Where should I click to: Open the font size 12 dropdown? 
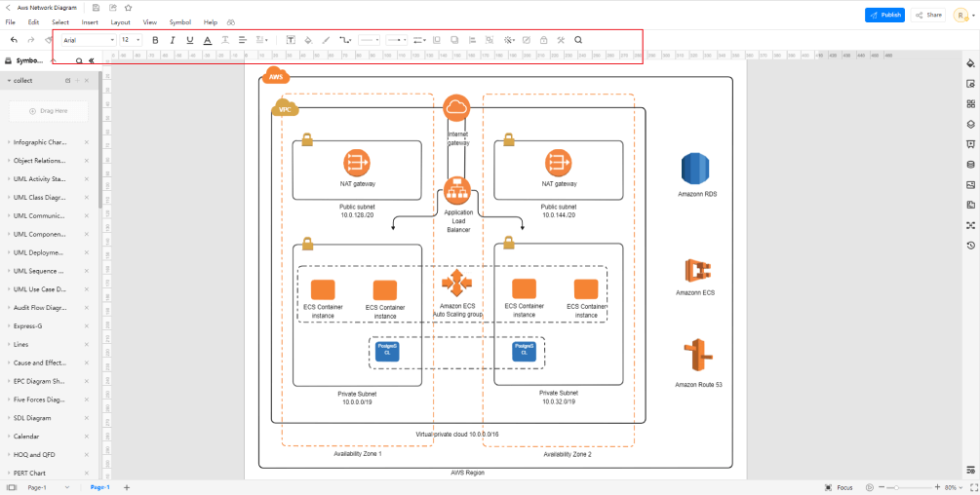click(x=131, y=40)
